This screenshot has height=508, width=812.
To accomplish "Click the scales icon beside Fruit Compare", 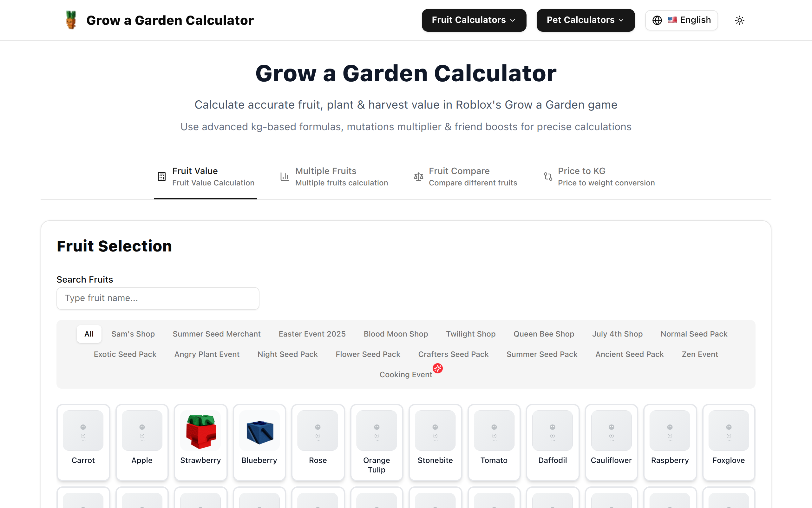I will point(418,177).
